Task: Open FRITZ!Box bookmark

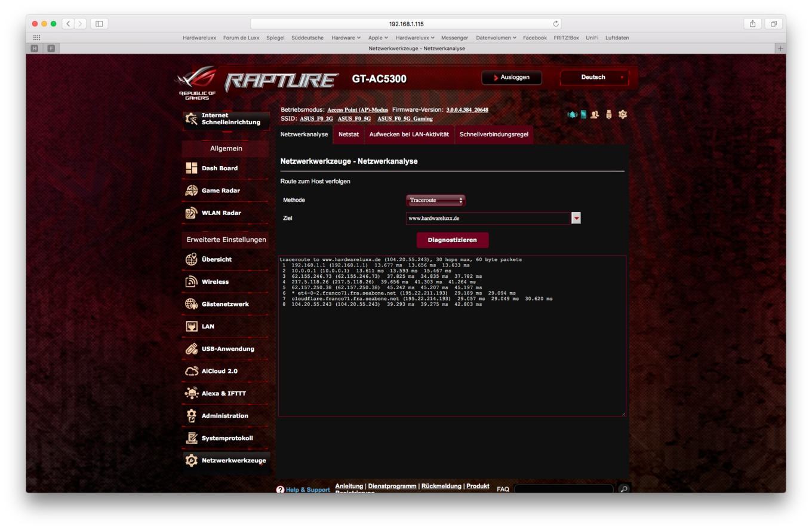Action: click(x=566, y=38)
